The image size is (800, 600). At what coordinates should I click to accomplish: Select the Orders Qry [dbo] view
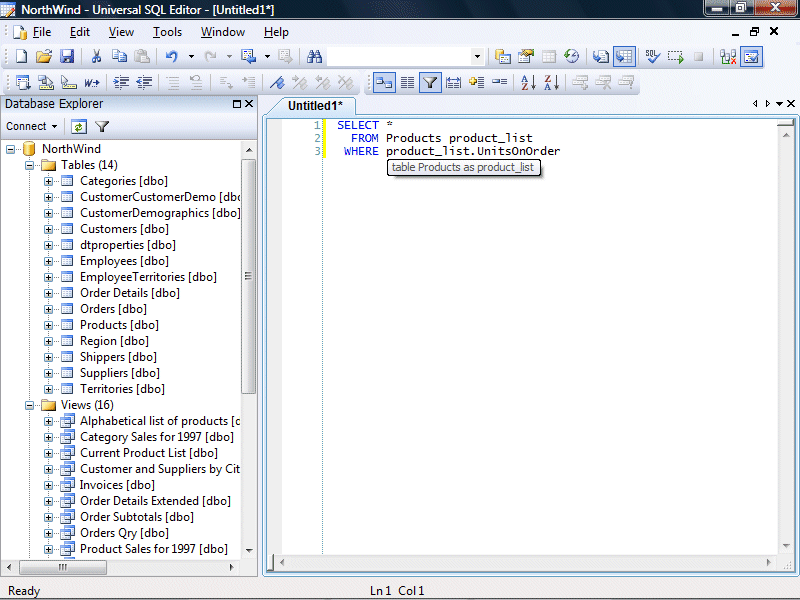124,533
